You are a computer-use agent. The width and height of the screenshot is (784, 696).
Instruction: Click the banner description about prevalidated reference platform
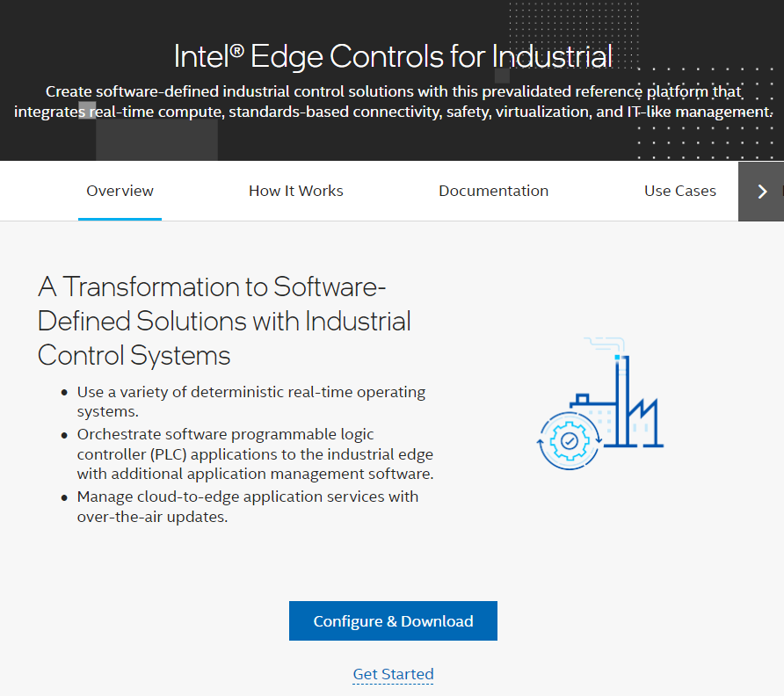393,102
